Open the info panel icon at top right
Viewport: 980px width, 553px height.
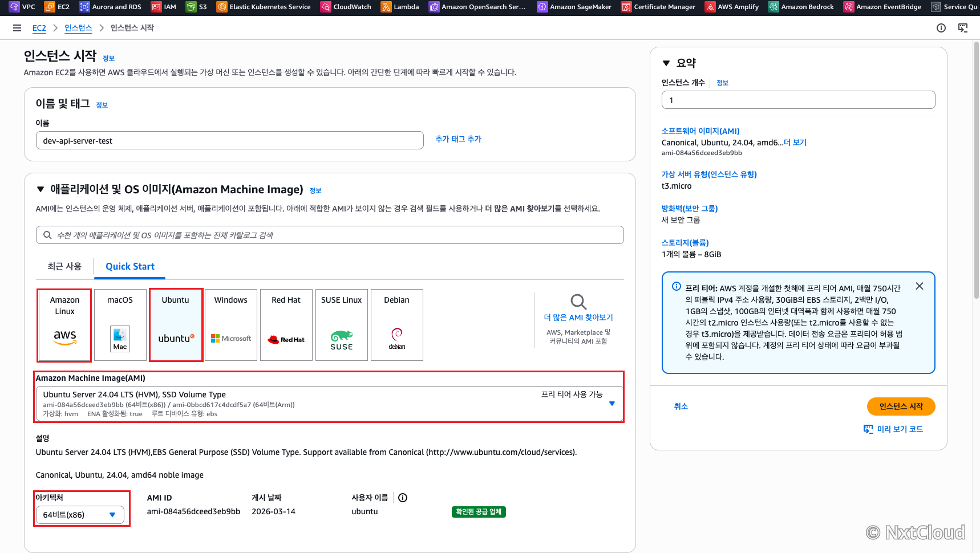point(941,28)
